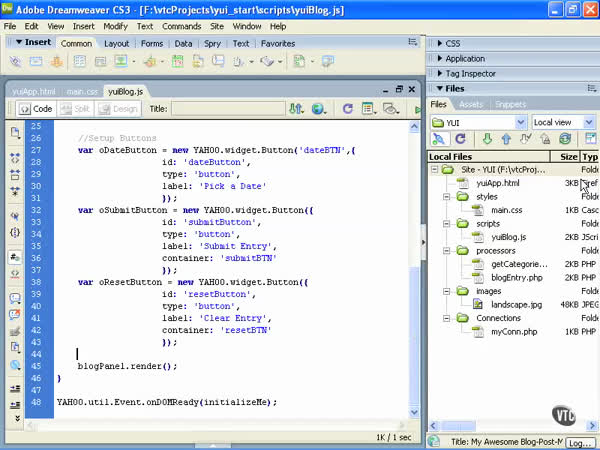The height and width of the screenshot is (450, 600).
Task: Expand the CSS panel
Action: pos(452,44)
